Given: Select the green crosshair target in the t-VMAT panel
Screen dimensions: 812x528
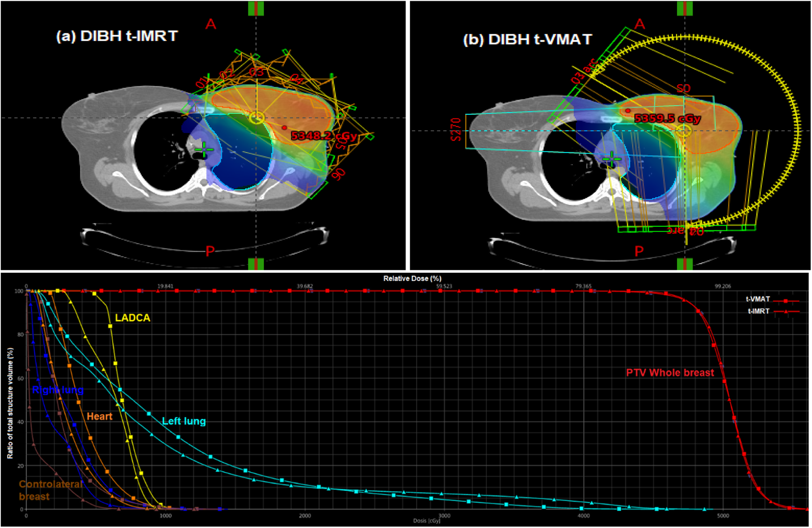Looking at the screenshot, I should pyautogui.click(x=612, y=159).
